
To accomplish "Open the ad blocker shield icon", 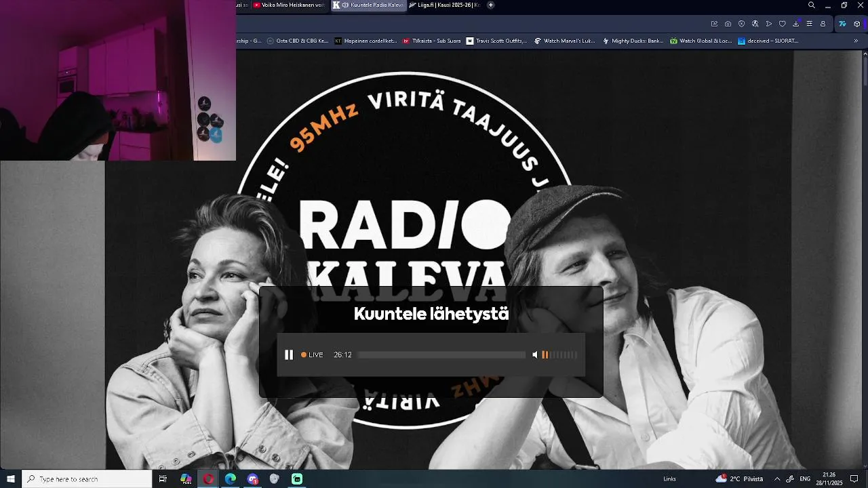I will (741, 24).
